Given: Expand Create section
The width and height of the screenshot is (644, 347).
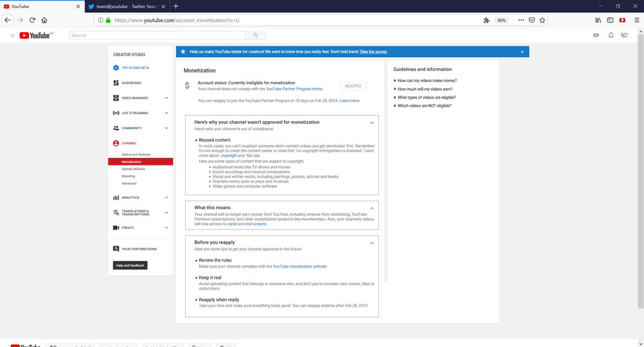Looking at the screenshot, I should click(x=166, y=227).
